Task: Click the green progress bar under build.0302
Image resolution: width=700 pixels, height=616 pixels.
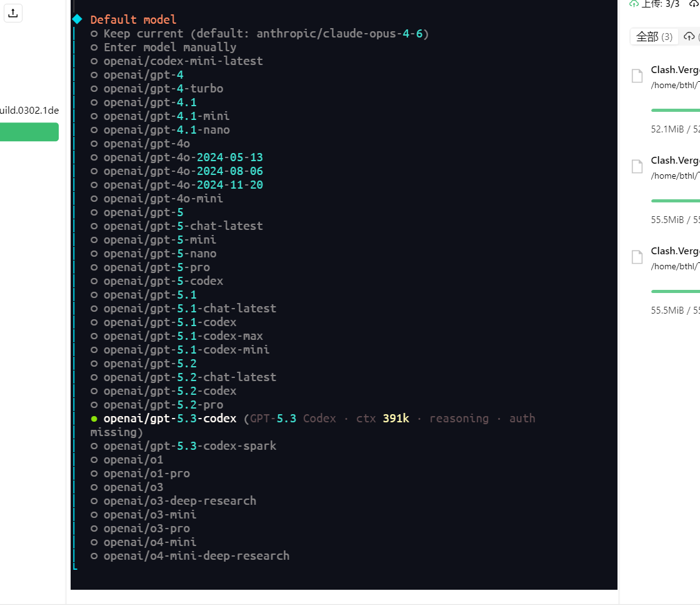Action: point(29,132)
